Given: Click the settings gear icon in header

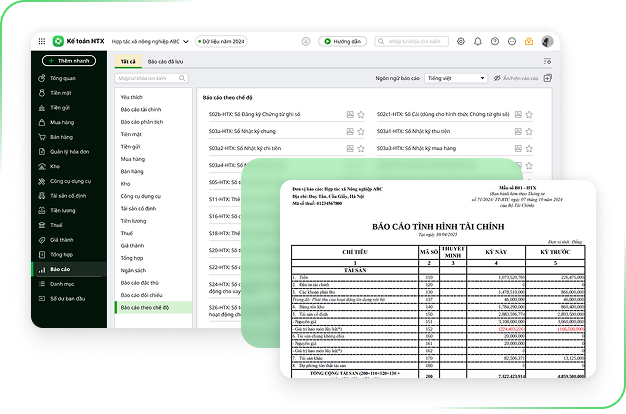Looking at the screenshot, I should pos(461,42).
